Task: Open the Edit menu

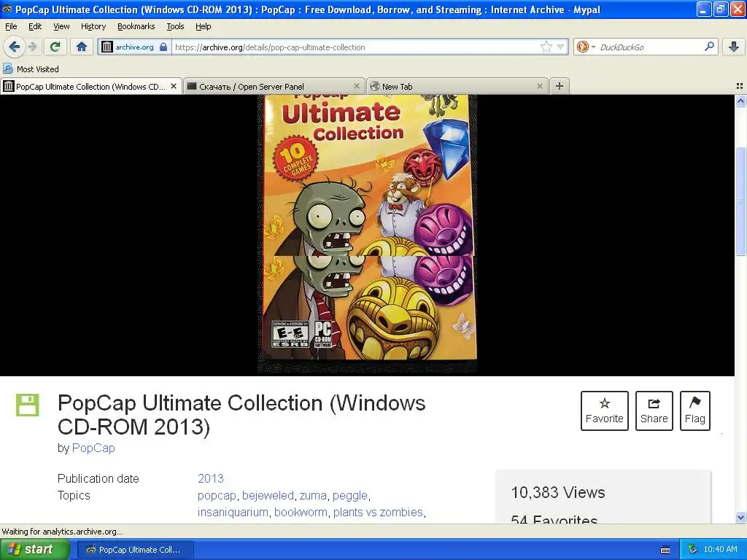Action: point(35,26)
